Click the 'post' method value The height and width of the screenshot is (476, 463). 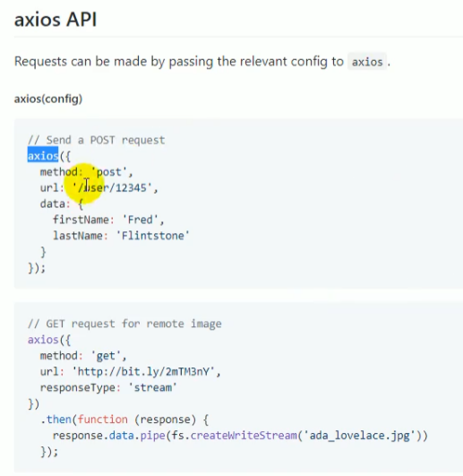point(109,172)
